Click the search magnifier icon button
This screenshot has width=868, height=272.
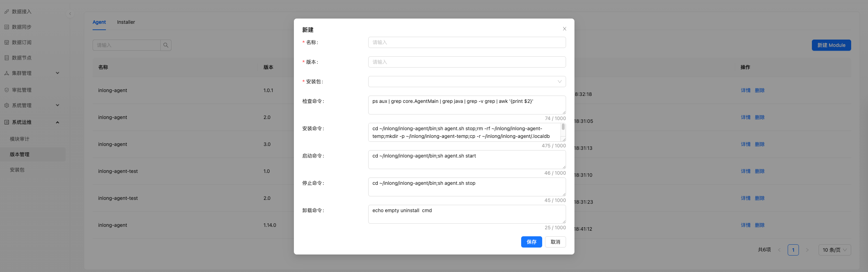(x=166, y=45)
